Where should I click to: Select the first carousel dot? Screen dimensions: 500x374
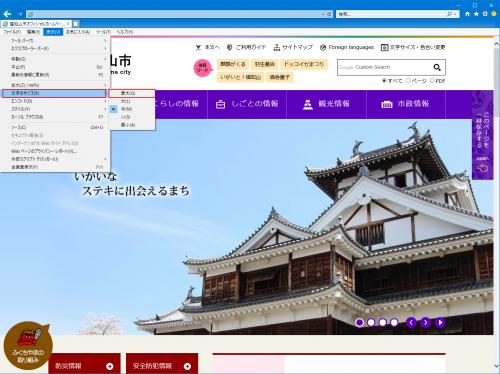(x=359, y=322)
